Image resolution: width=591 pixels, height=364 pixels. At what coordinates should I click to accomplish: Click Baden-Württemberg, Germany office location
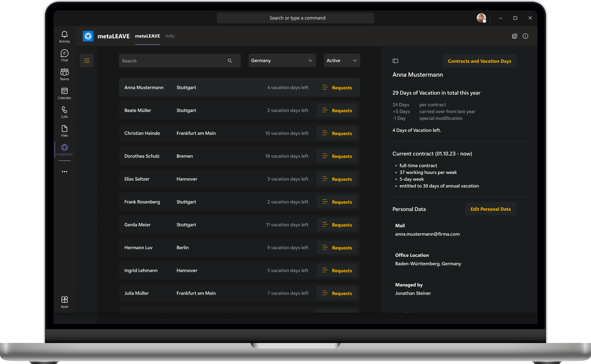[428, 264]
